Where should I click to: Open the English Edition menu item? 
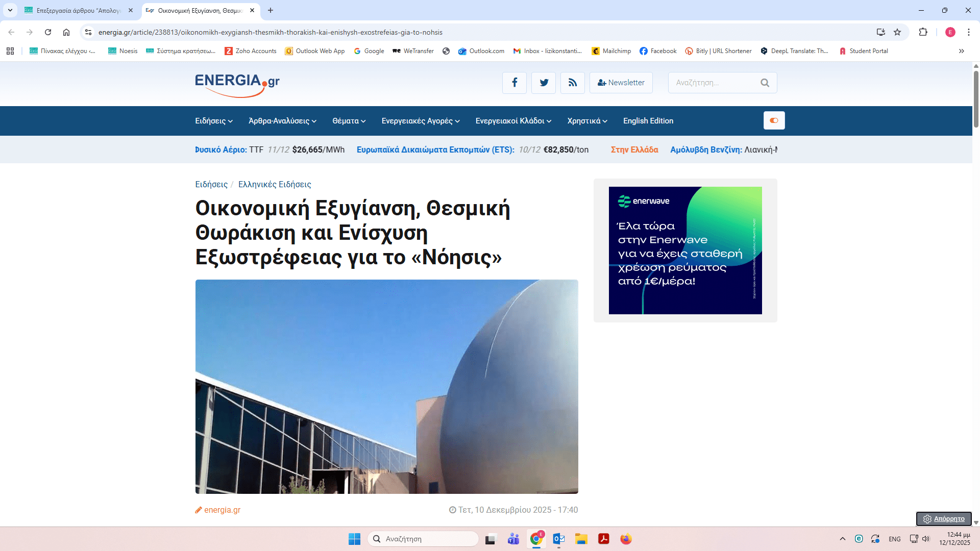(x=648, y=121)
